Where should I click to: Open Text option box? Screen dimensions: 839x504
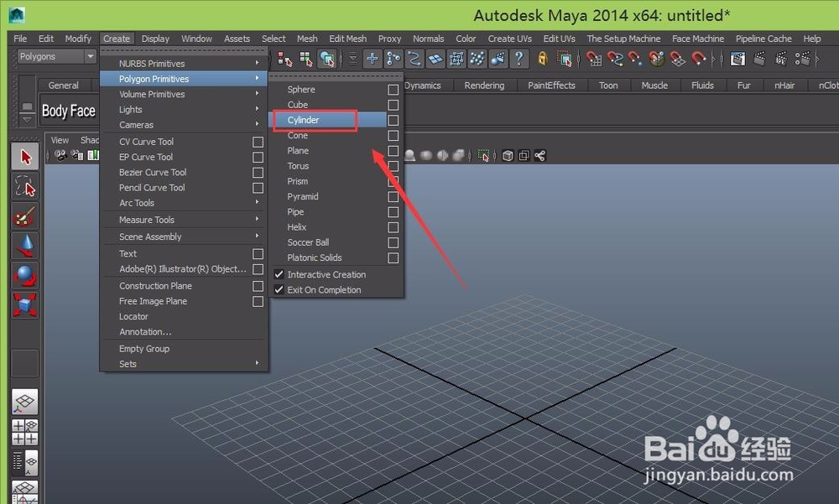click(x=258, y=253)
